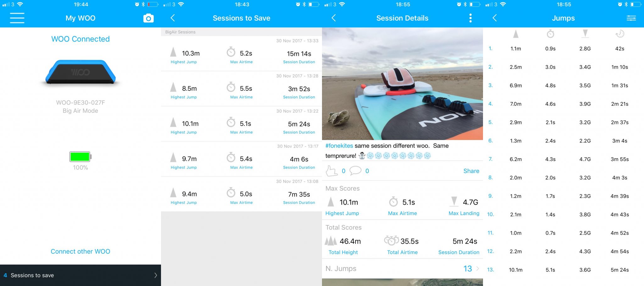Image resolution: width=644 pixels, height=286 pixels.
Task: Expand N. Jumps row showing 13
Action: (402, 268)
